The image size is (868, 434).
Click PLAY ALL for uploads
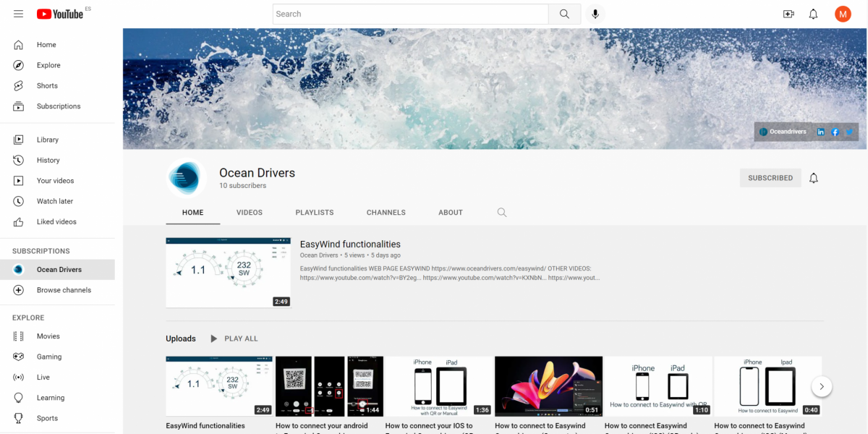coord(234,339)
